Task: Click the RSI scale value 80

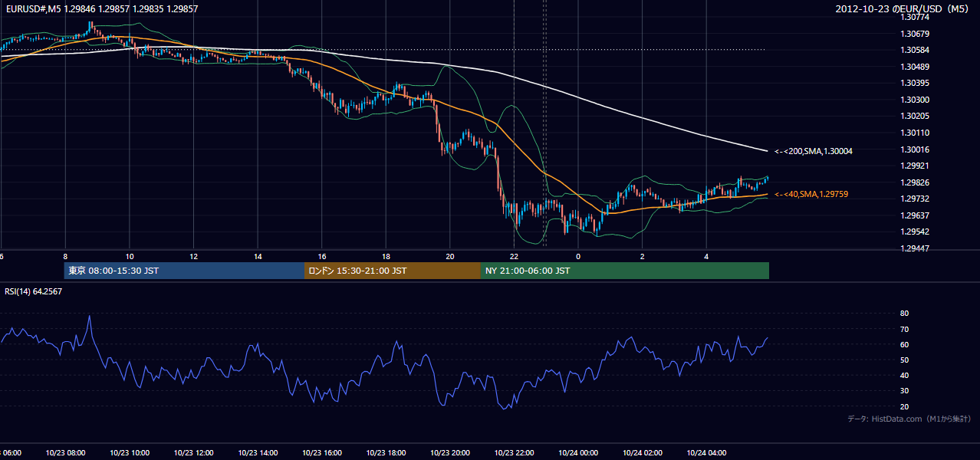Action: pos(904,314)
